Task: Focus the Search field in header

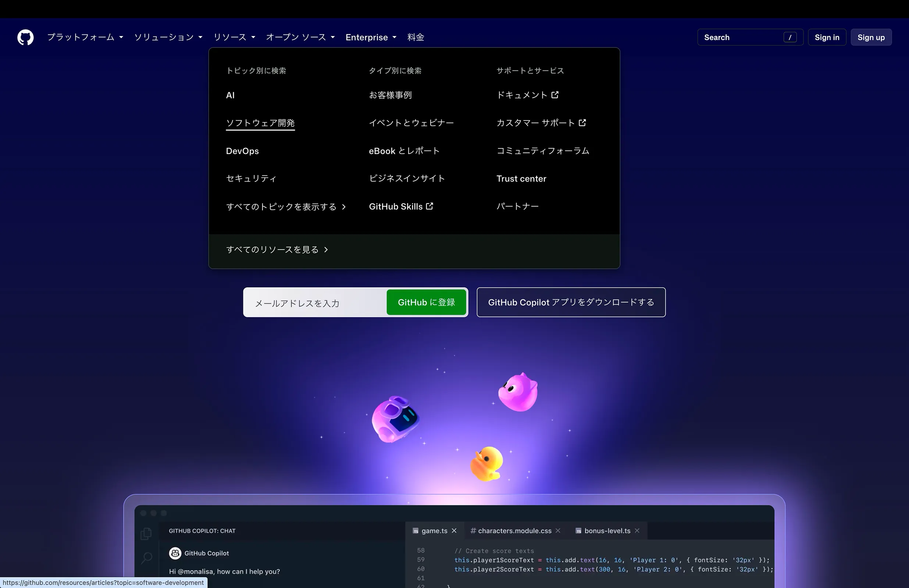Action: 750,37
